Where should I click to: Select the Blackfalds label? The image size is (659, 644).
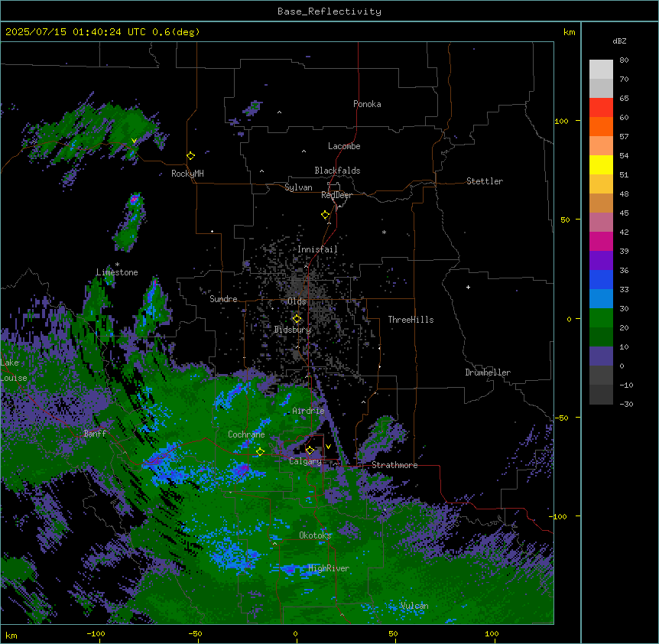point(337,171)
